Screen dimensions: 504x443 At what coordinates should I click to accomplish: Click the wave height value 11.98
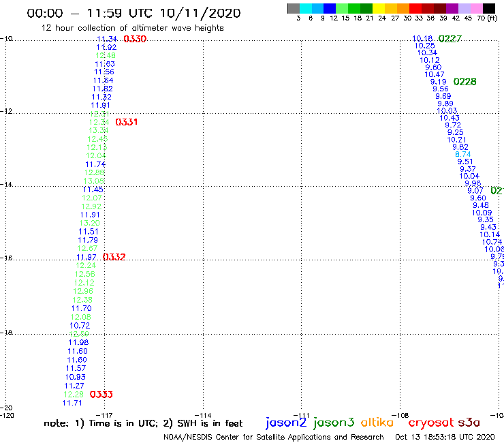pos(78,342)
